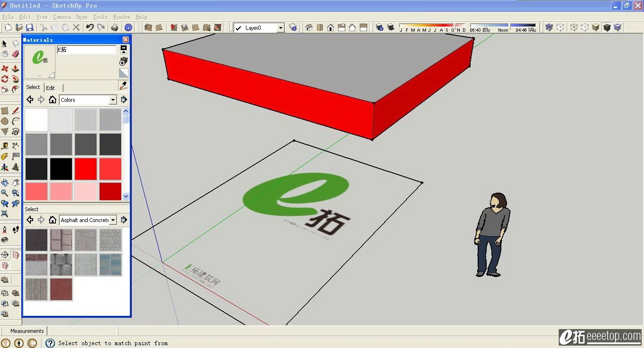Image resolution: width=644 pixels, height=348 pixels.
Task: Open the Draw menu
Action: pyautogui.click(x=82, y=17)
